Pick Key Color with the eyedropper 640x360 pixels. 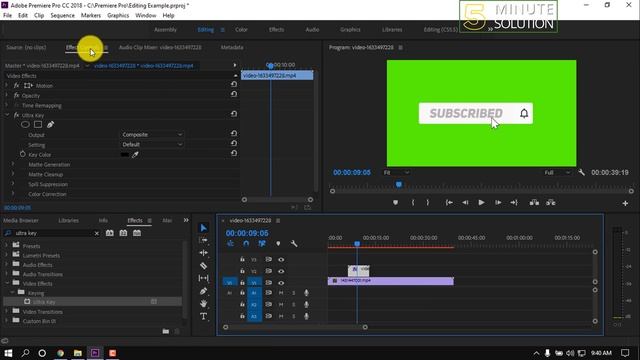click(135, 155)
